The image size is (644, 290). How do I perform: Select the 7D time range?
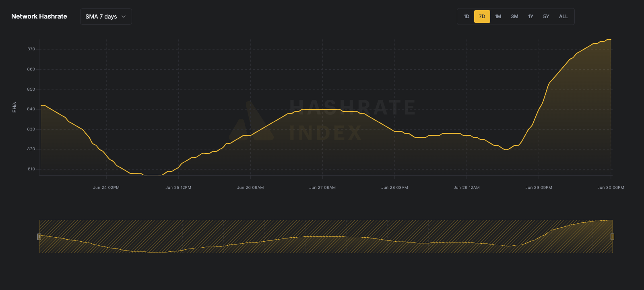[482, 17]
